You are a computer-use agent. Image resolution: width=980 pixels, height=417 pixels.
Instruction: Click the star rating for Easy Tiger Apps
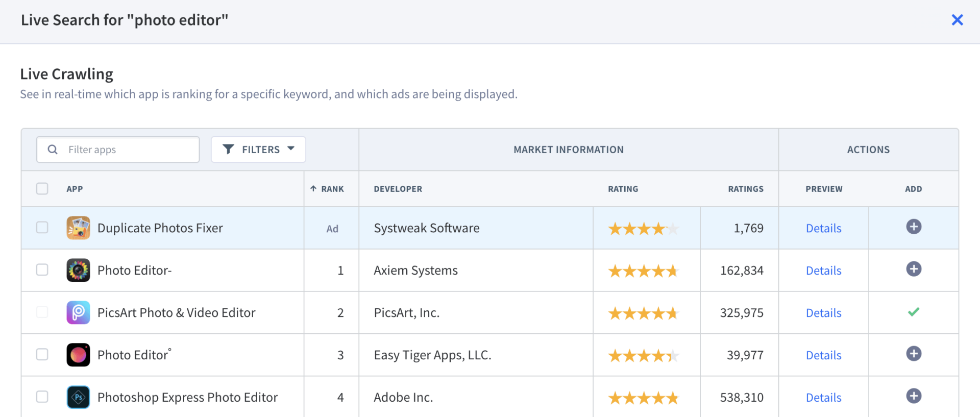(x=643, y=356)
